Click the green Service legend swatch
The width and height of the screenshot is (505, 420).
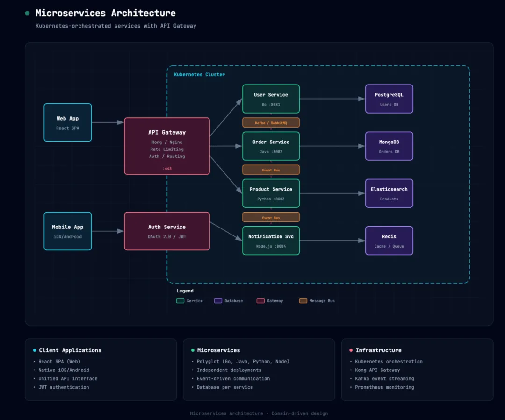click(x=180, y=301)
